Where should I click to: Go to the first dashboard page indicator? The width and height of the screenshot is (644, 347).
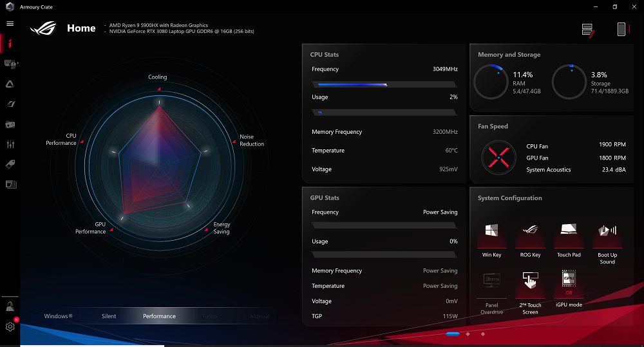pos(453,334)
